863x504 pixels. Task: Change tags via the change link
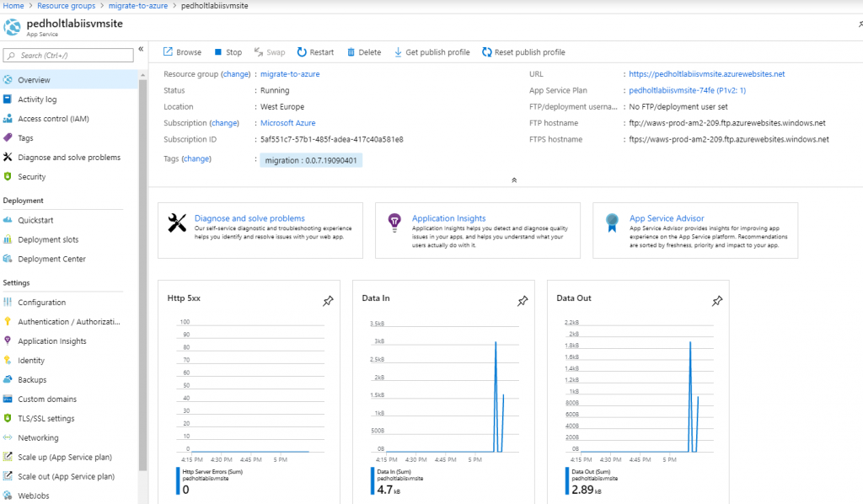(196, 158)
